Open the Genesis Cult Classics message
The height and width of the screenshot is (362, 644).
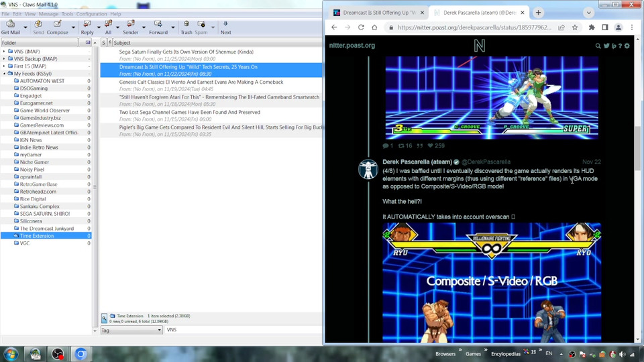click(211, 85)
